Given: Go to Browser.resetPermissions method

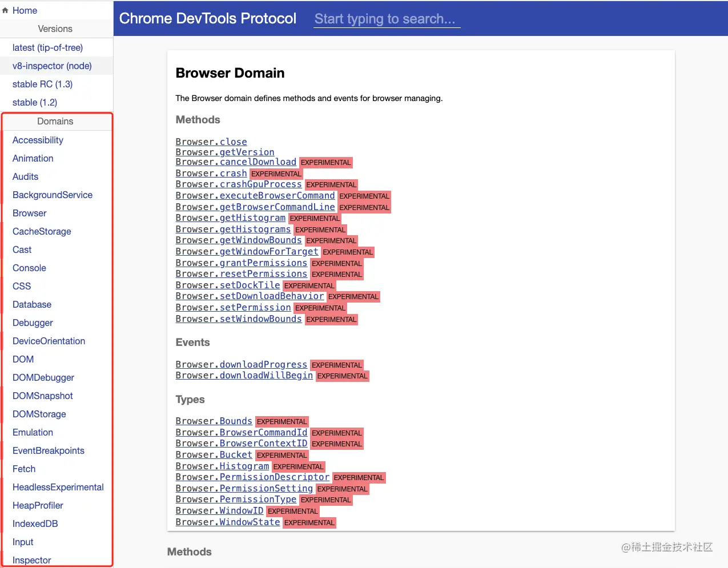Looking at the screenshot, I should click(242, 273).
